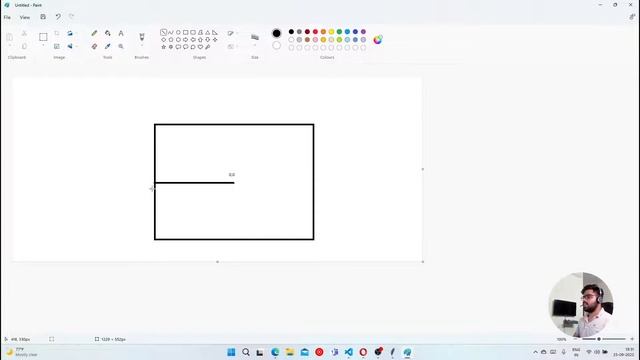The width and height of the screenshot is (640, 360).
Task: Open the View menu
Action: tap(24, 18)
